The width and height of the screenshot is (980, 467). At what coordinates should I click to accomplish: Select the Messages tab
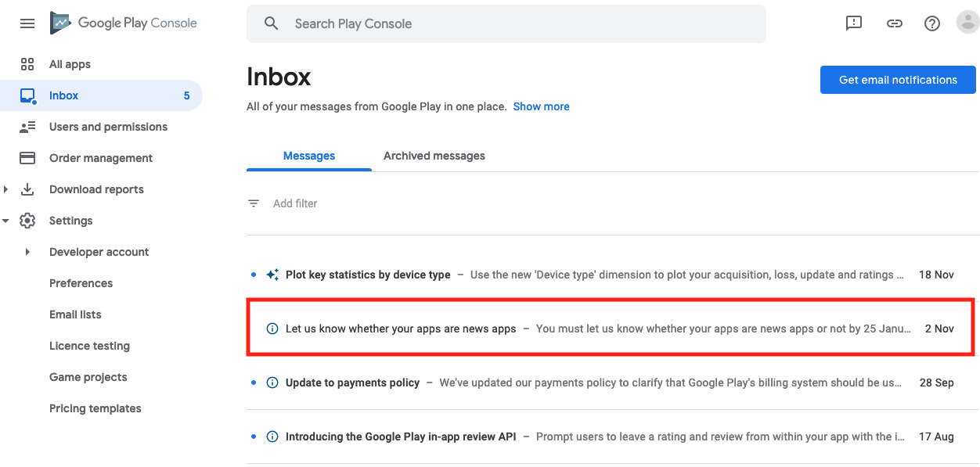click(309, 156)
